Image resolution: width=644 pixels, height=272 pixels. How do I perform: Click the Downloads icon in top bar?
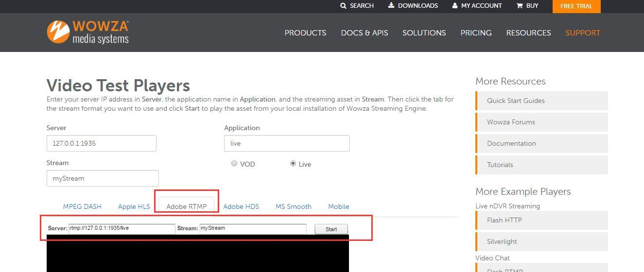point(391,6)
